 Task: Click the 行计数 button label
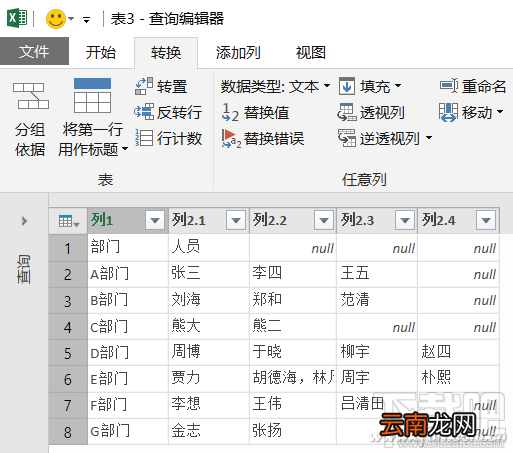click(x=179, y=138)
